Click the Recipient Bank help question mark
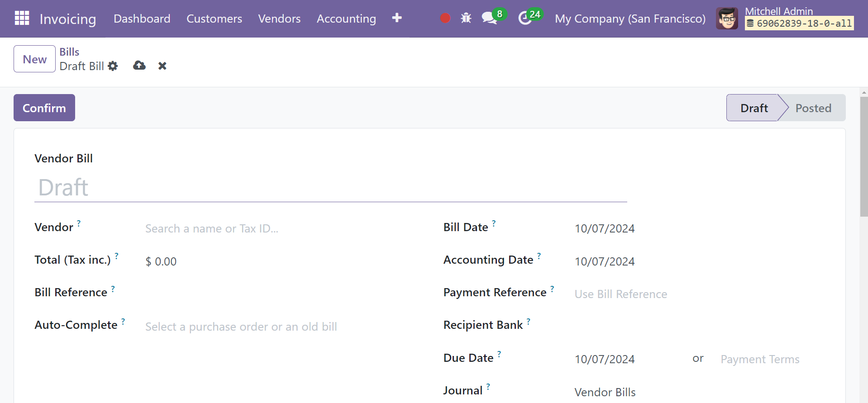 529,321
